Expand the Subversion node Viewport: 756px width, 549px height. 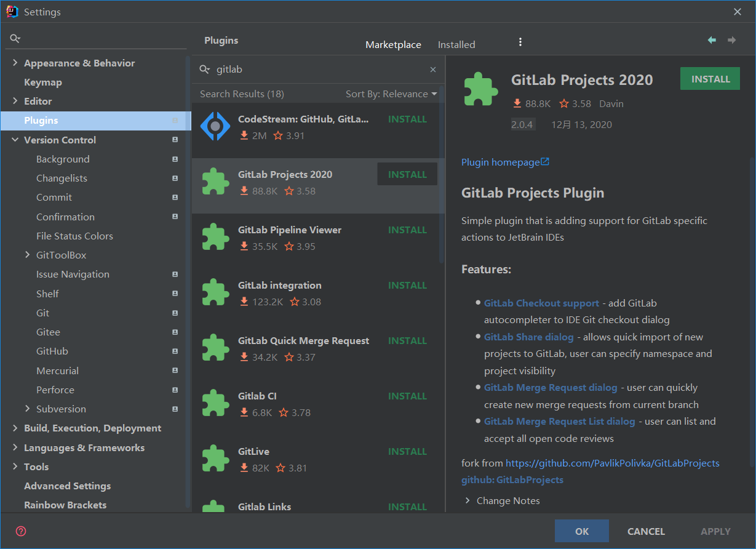(x=27, y=409)
